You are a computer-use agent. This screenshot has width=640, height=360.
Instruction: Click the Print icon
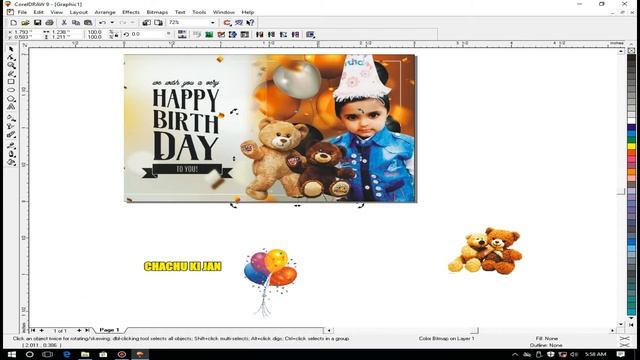[49, 22]
